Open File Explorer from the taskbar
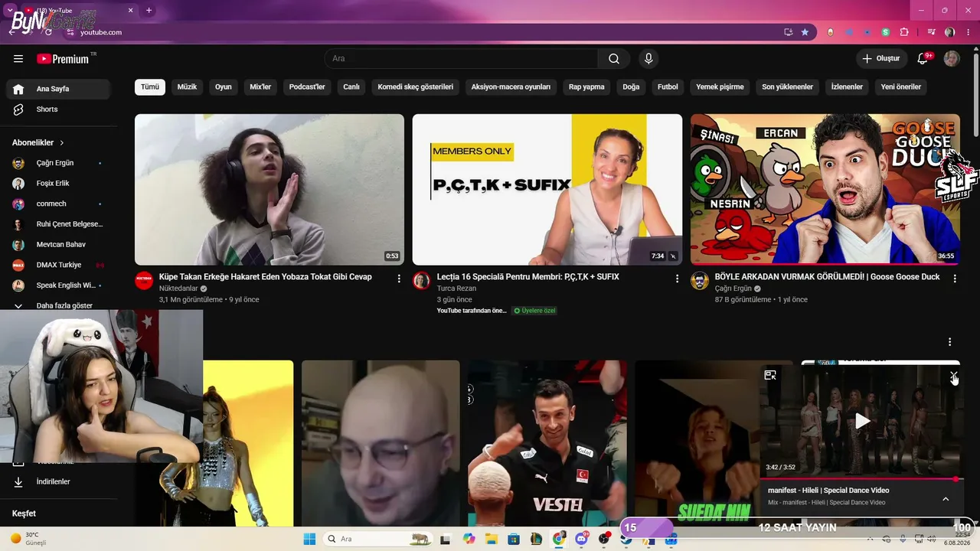This screenshot has width=980, height=551. point(492,539)
